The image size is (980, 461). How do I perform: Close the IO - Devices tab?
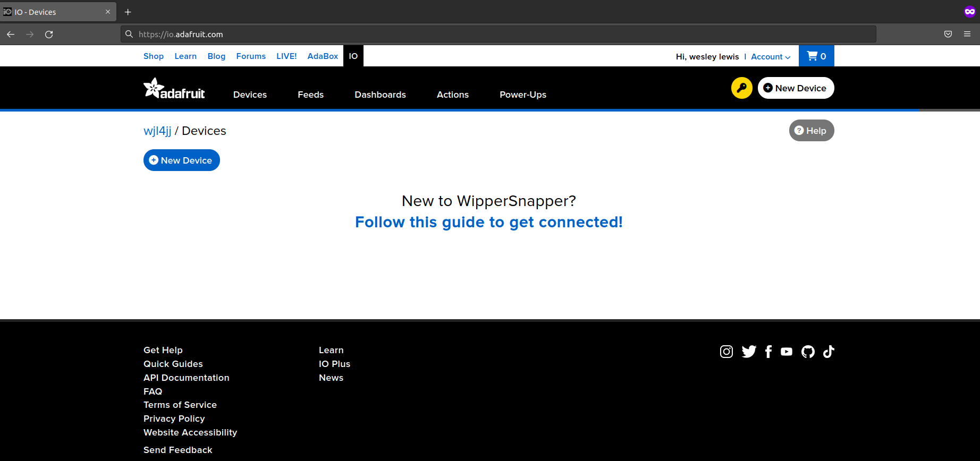pos(108,12)
